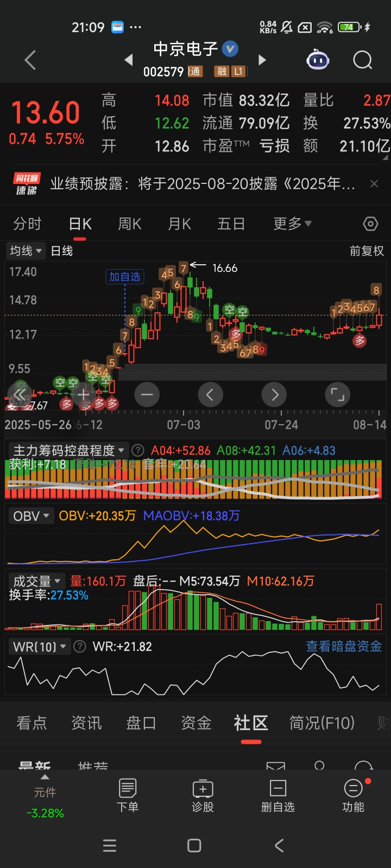Tap Android recent apps menu button
This screenshot has height=868, width=391.
click(110, 845)
